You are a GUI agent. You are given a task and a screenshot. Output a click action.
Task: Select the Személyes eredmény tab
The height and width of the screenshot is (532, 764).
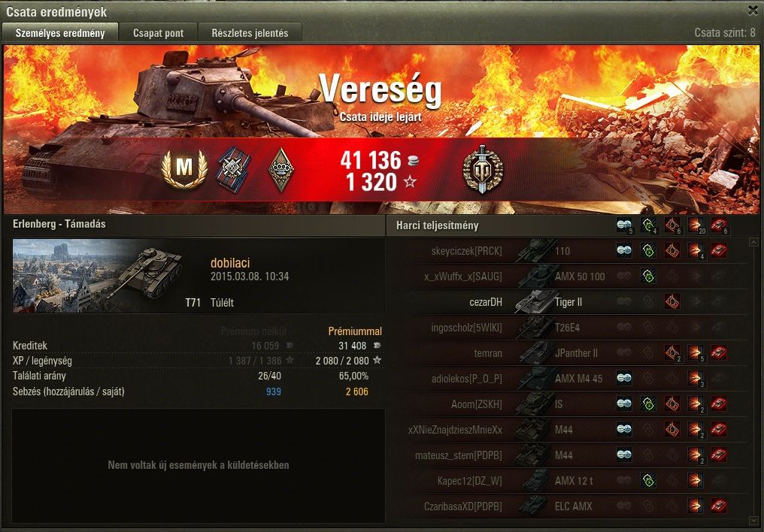60,33
